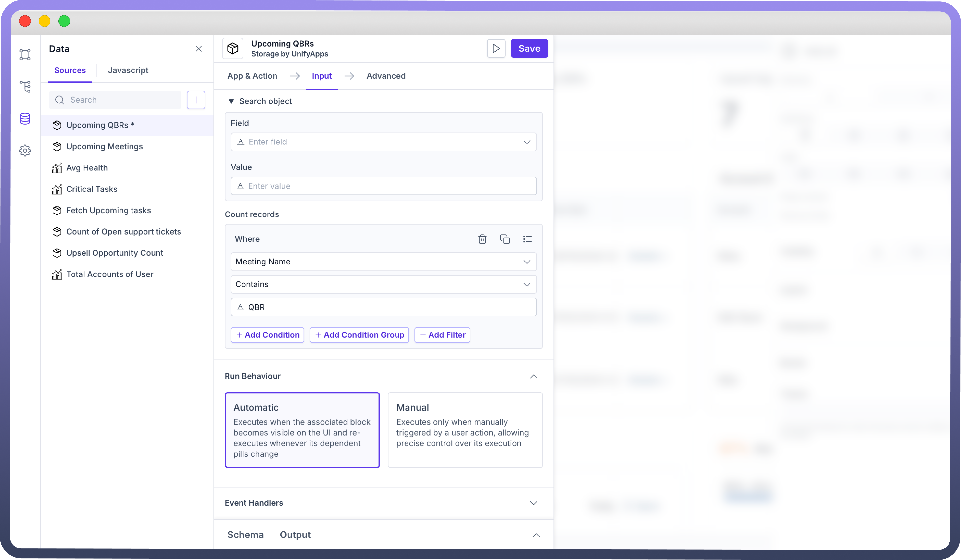Open the settings gear in left sidebar
This screenshot has height=560, width=961.
tap(25, 151)
